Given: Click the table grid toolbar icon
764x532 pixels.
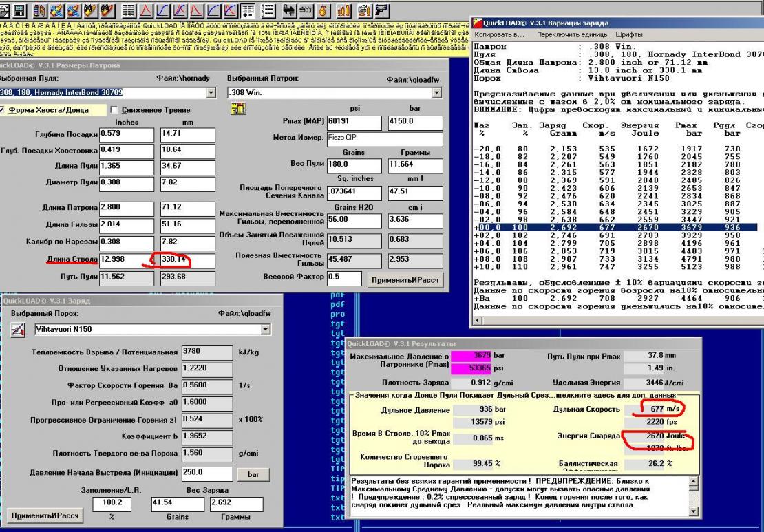Looking at the screenshot, I should click(128, 10).
